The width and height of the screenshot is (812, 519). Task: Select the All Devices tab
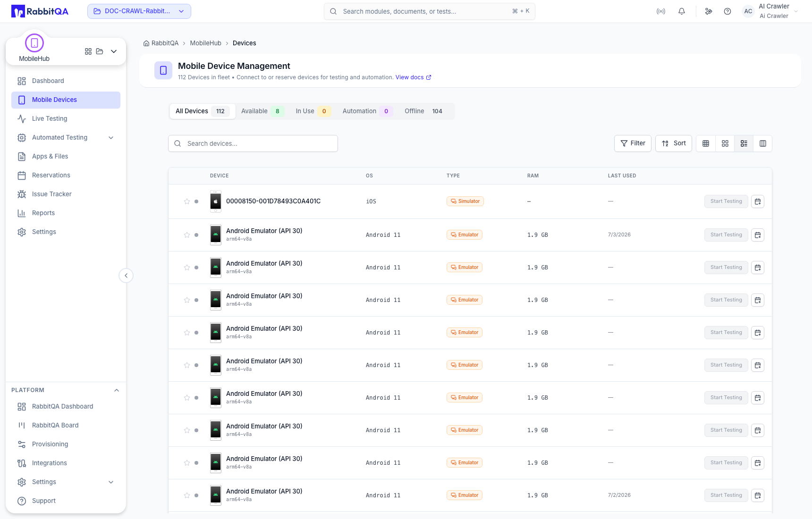point(203,111)
